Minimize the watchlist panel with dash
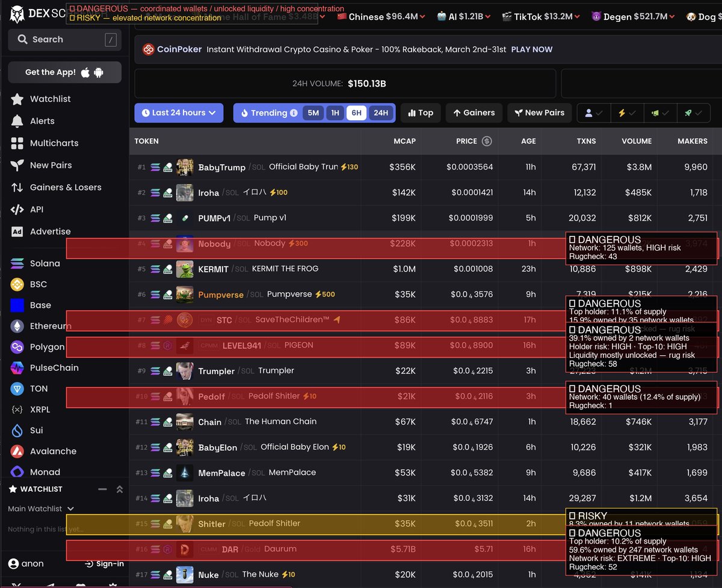Image resolution: width=722 pixels, height=588 pixels. pyautogui.click(x=102, y=489)
